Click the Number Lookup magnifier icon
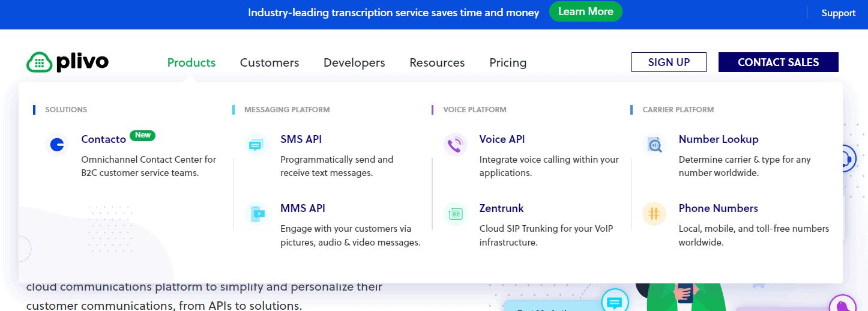This screenshot has width=868, height=311. tap(654, 145)
